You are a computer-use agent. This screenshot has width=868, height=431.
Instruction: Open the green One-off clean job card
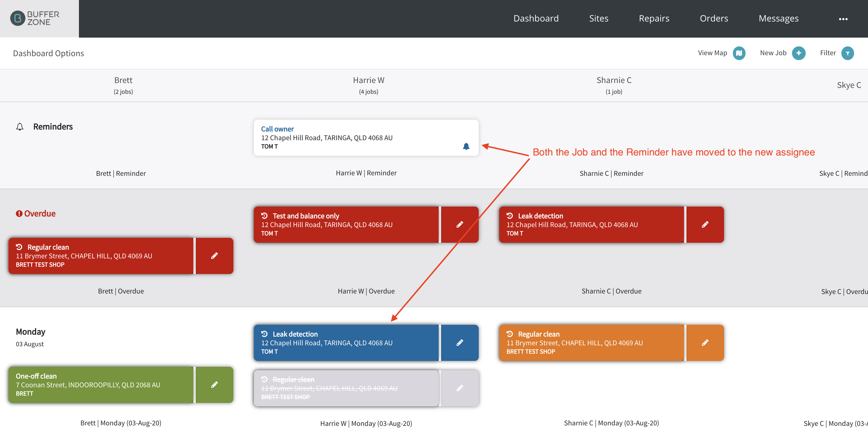(x=101, y=385)
